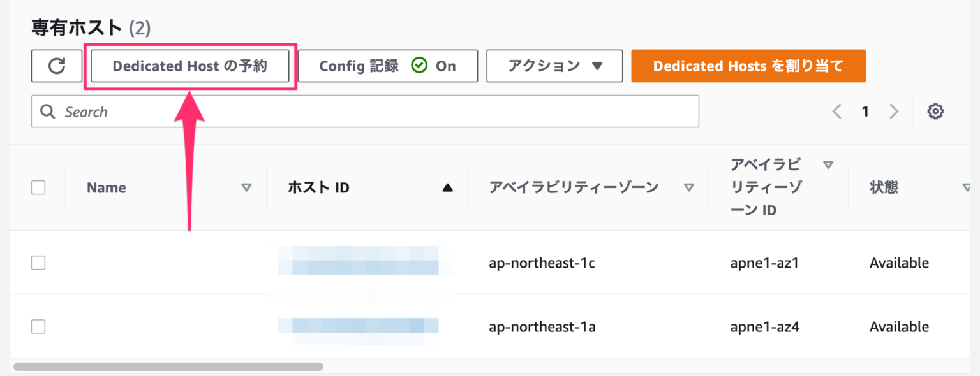The height and width of the screenshot is (376, 980).
Task: Open the アクション dropdown menu
Action: pos(554,66)
